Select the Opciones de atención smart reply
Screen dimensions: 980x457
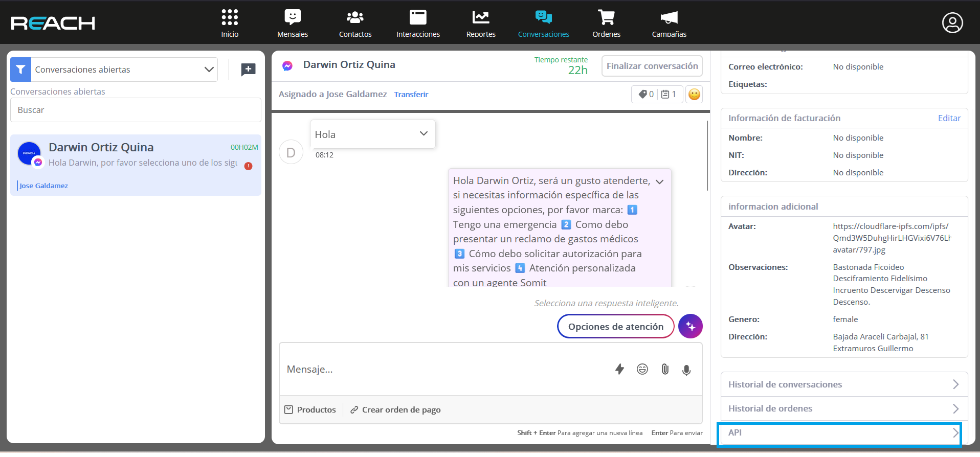click(616, 326)
